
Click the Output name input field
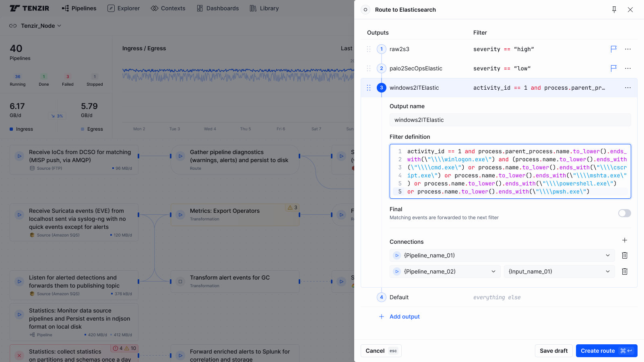[510, 120]
